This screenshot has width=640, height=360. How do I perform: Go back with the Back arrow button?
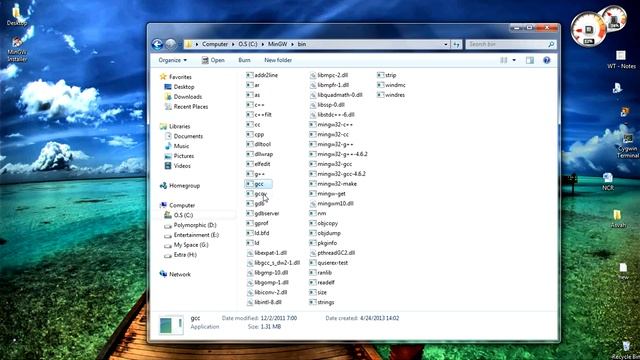[157, 44]
